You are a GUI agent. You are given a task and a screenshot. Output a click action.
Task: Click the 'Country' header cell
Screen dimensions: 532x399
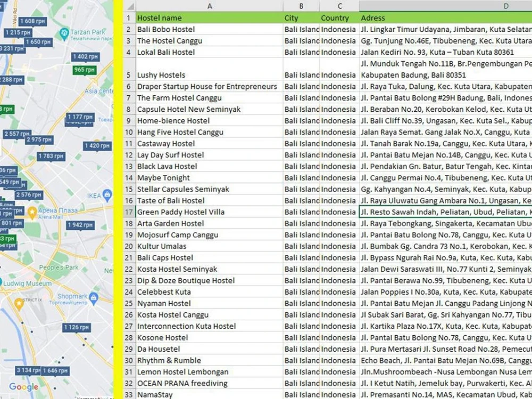point(339,18)
